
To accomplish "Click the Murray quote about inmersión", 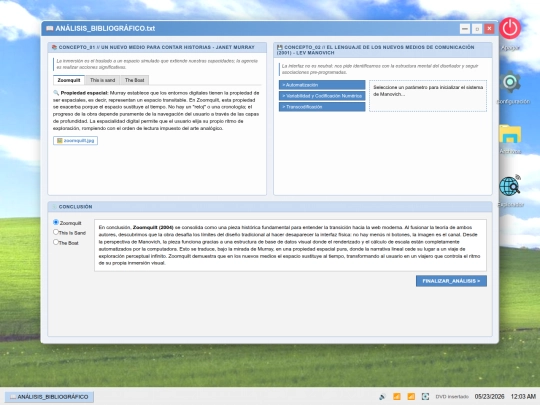I will point(157,64).
